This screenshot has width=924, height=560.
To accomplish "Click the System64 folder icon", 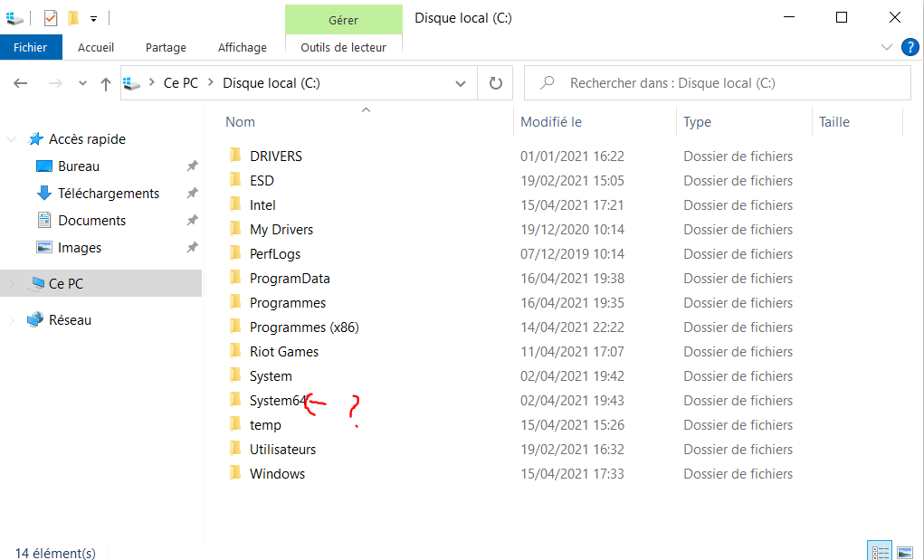I will coord(235,401).
